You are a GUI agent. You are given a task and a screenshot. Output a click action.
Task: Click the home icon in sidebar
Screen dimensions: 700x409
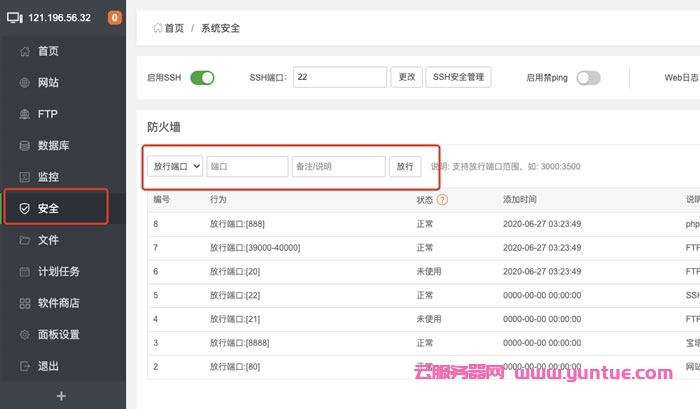click(x=24, y=51)
